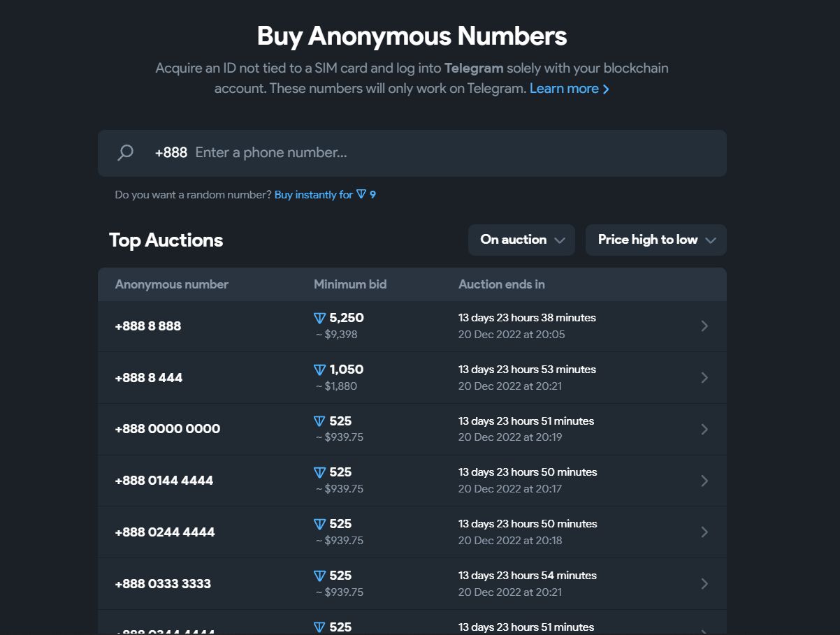The width and height of the screenshot is (840, 635).
Task: Click the chevron for +888 0244 4444
Action: click(704, 532)
